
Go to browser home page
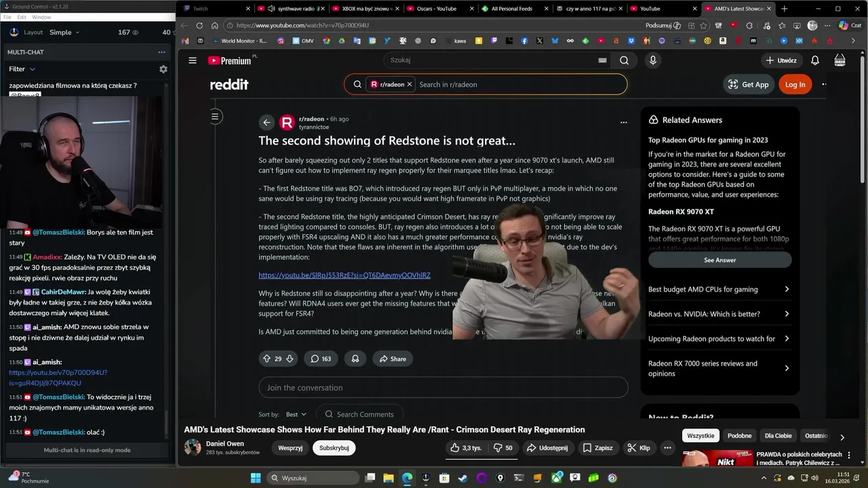pyautogui.click(x=215, y=26)
